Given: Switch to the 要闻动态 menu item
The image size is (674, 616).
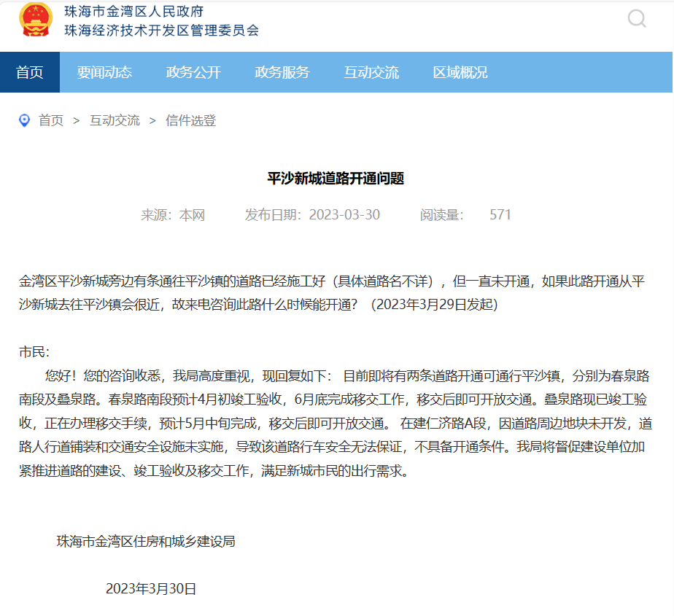Looking at the screenshot, I should (104, 72).
